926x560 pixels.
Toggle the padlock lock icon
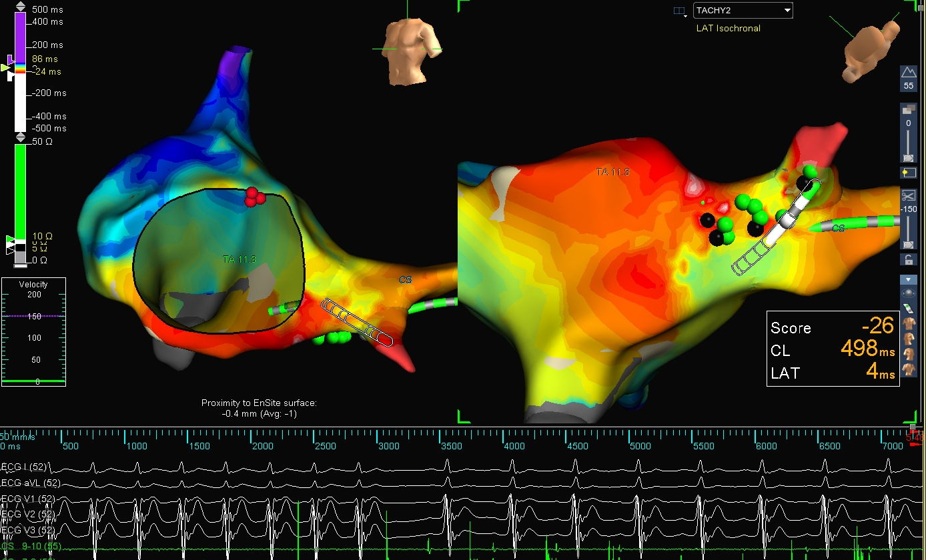(908, 259)
